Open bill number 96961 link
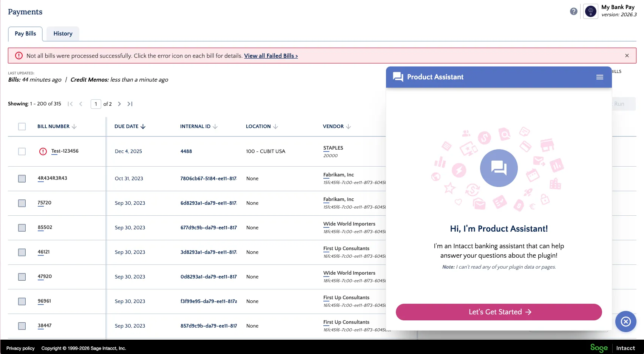This screenshot has width=644, height=354. pyautogui.click(x=44, y=301)
